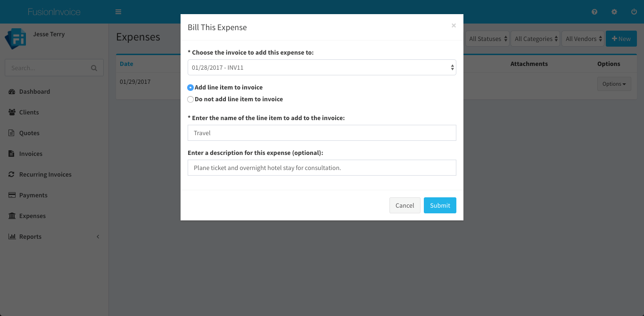Viewport: 644px width, 316px height.
Task: Click the search magnifier icon in sidebar
Action: (x=94, y=68)
